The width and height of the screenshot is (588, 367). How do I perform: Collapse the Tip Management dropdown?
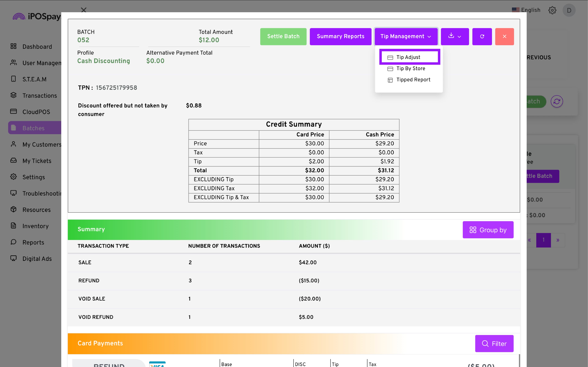click(406, 36)
